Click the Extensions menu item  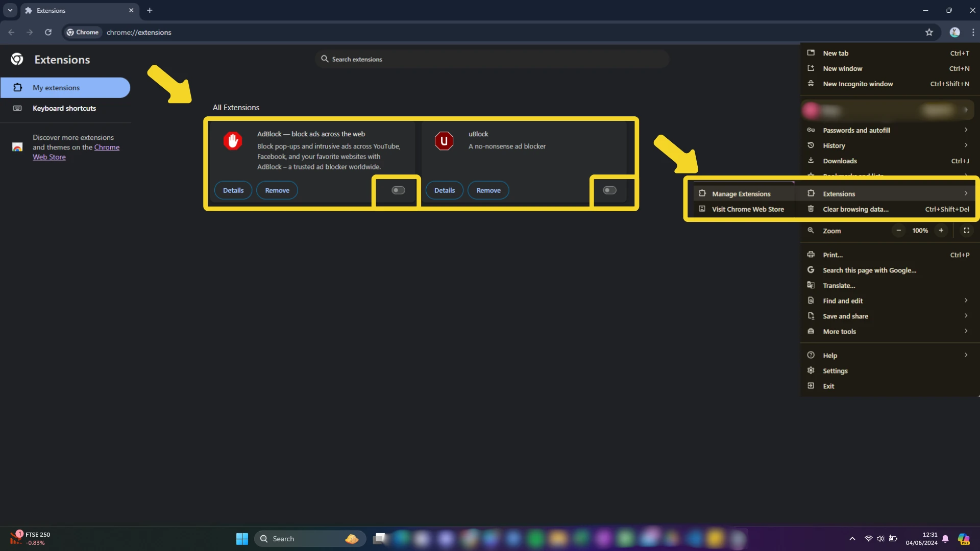click(x=838, y=194)
